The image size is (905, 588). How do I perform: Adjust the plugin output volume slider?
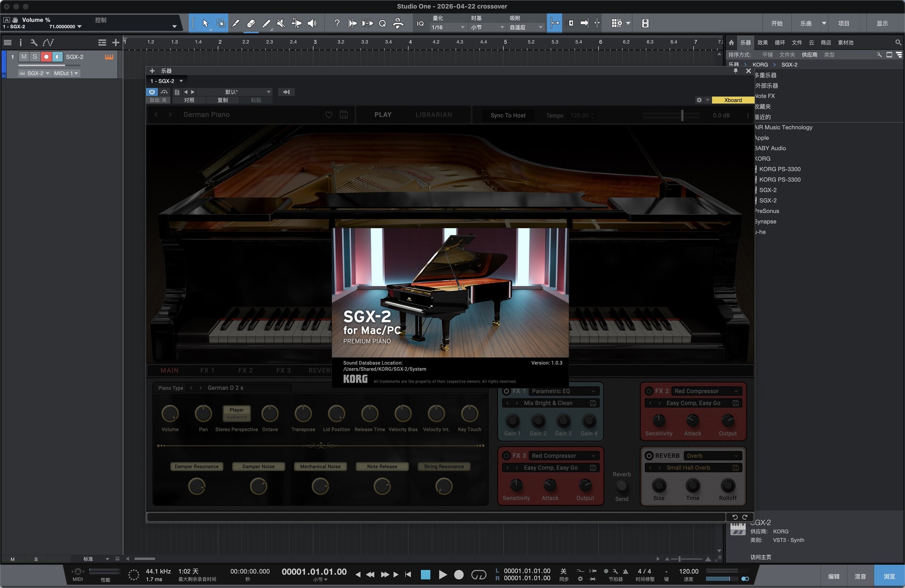[682, 115]
